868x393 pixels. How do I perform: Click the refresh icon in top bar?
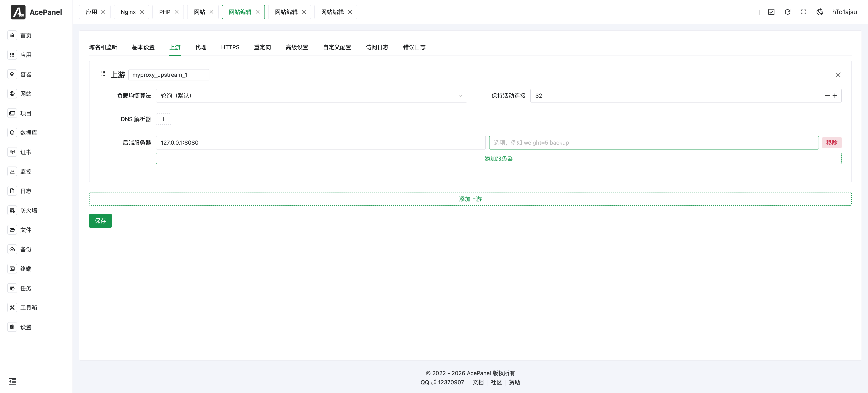click(x=787, y=12)
